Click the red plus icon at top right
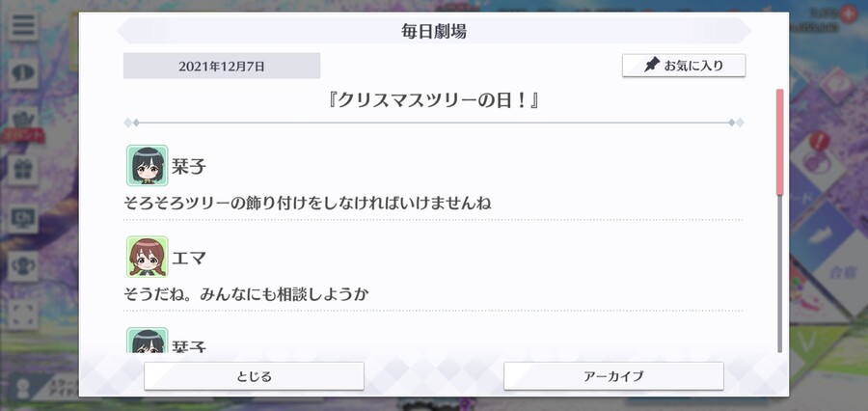The height and width of the screenshot is (411, 868). pos(848,14)
